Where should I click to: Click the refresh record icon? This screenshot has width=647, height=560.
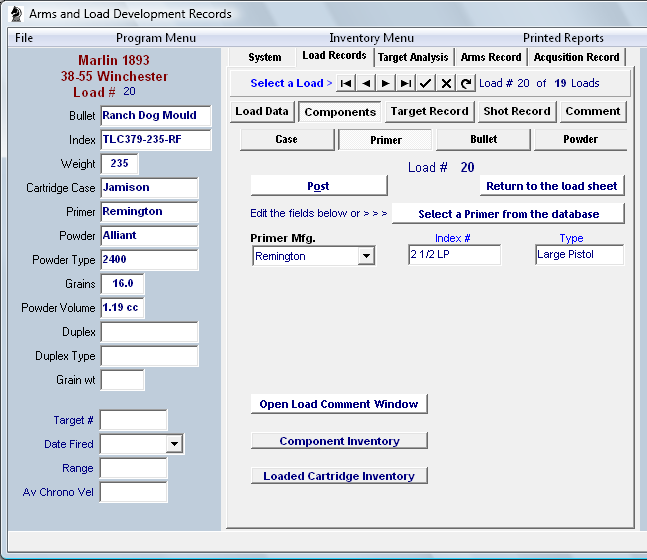click(x=466, y=83)
